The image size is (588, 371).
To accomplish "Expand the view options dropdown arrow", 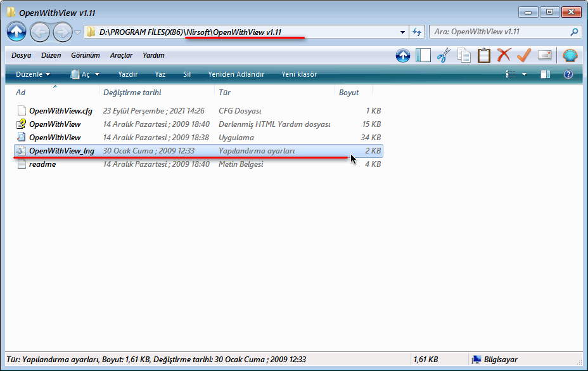I will point(524,74).
